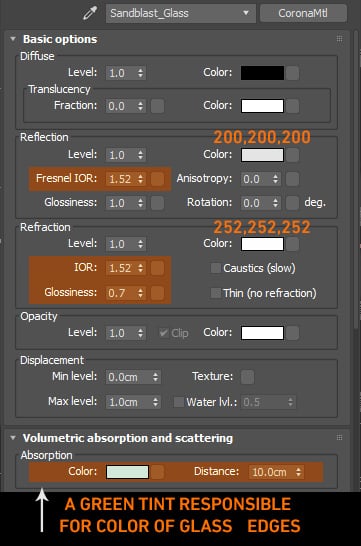Screen dimensions: 361x546
Task: Click the Refraction IOR map slot button
Action: [157, 268]
